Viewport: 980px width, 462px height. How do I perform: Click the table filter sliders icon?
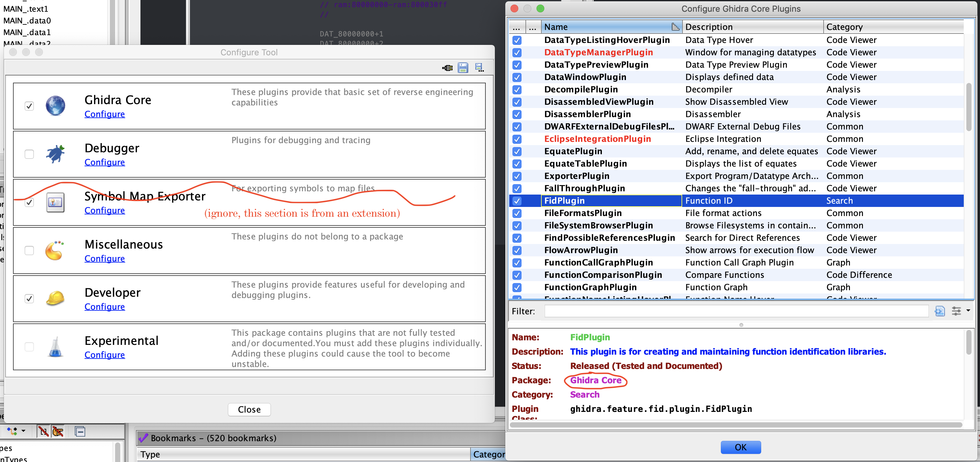956,311
